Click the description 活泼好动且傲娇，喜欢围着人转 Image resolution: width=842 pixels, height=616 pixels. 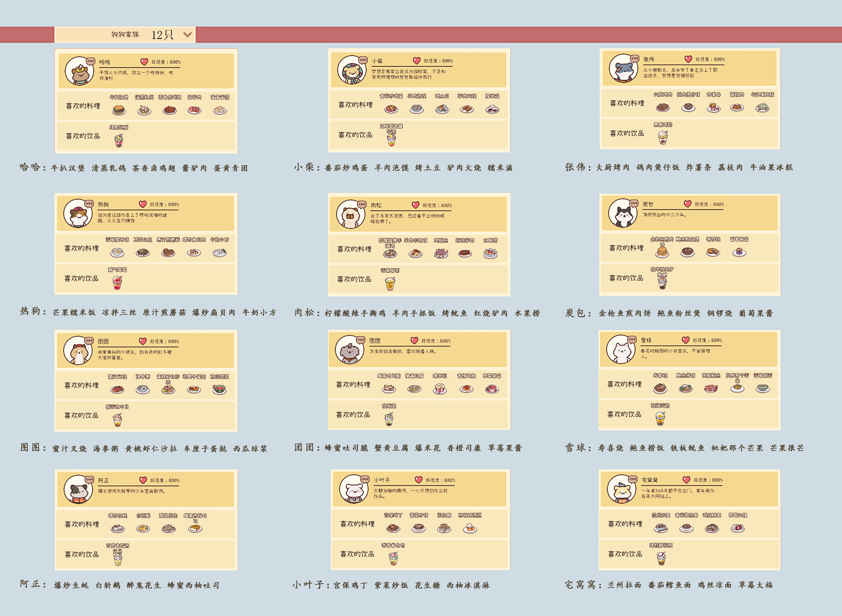403,351
